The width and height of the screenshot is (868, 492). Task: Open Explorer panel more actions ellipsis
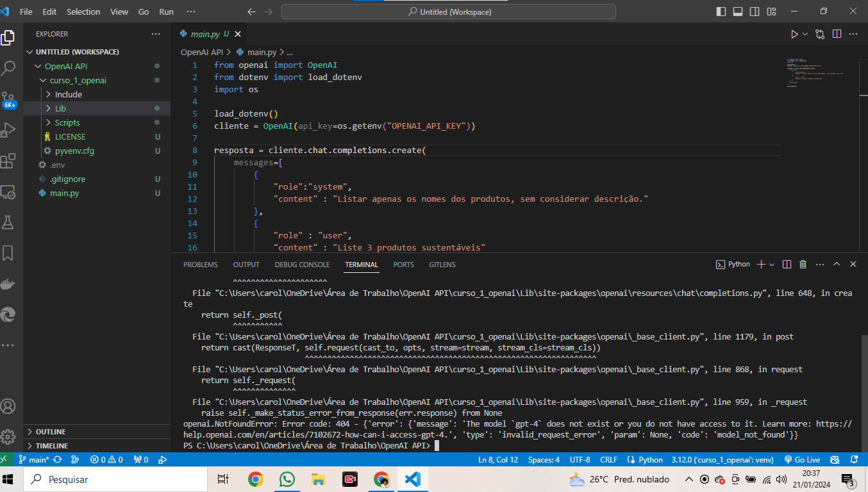[x=156, y=34]
